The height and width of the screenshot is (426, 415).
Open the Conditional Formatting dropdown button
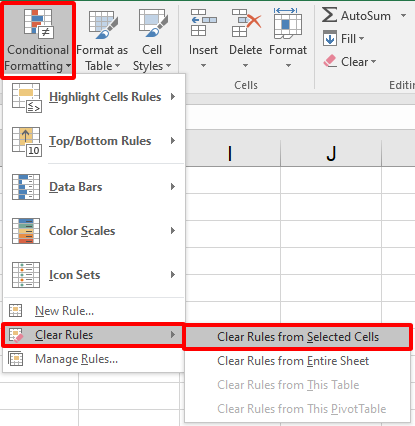tap(38, 40)
